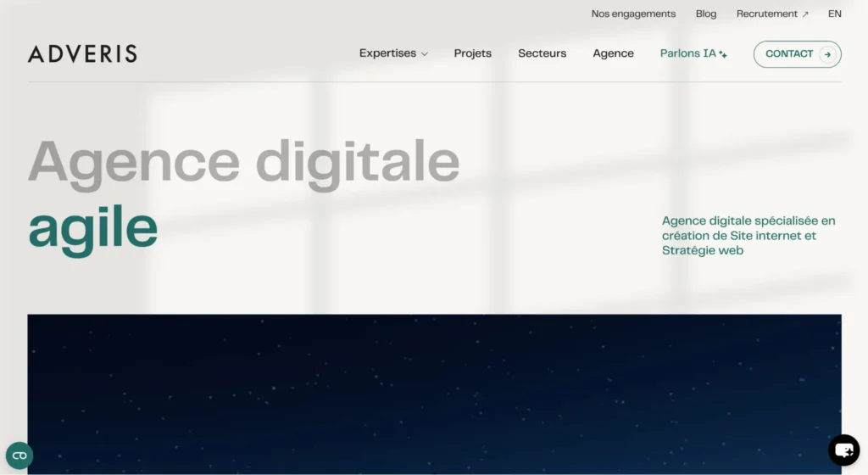Click the "Agence digitale" heading

(x=243, y=164)
